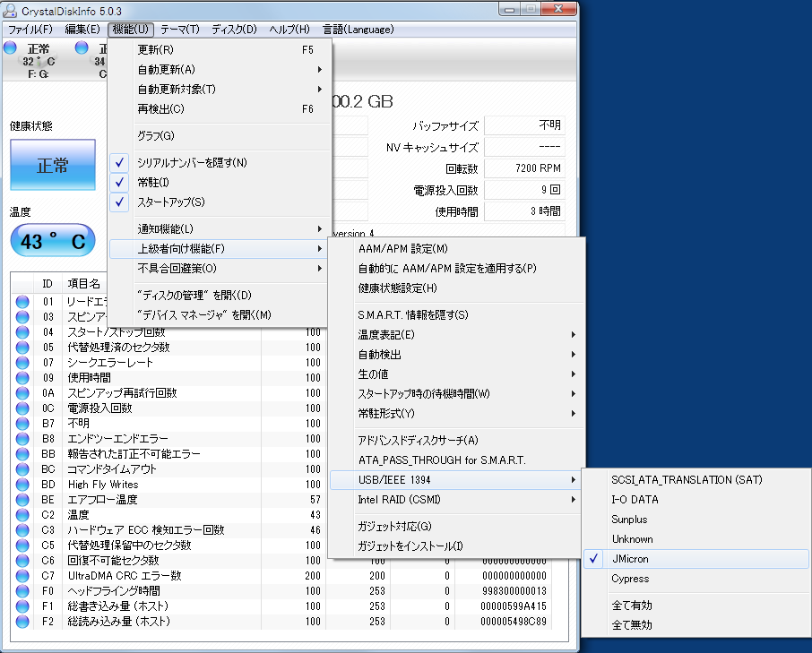Click the status orb for attribute C7 UltraDMA CRC
Image resolution: width=812 pixels, height=653 pixels.
tap(22, 576)
